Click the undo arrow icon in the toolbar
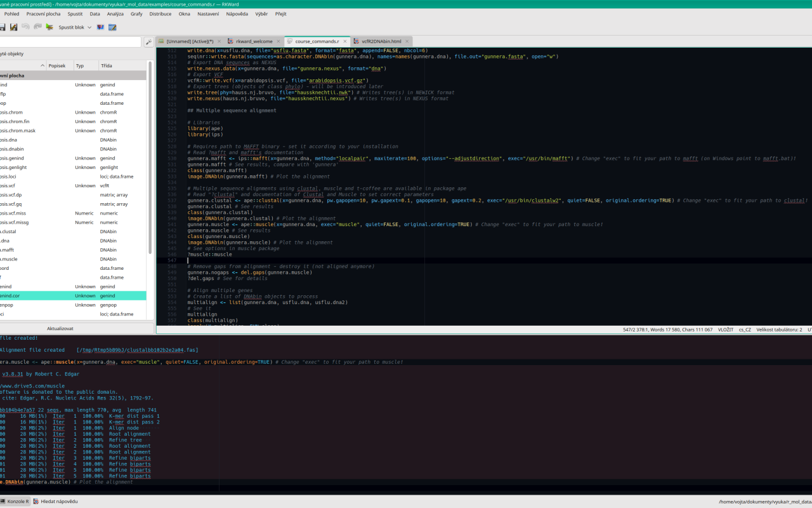The height and width of the screenshot is (508, 812). [25, 27]
